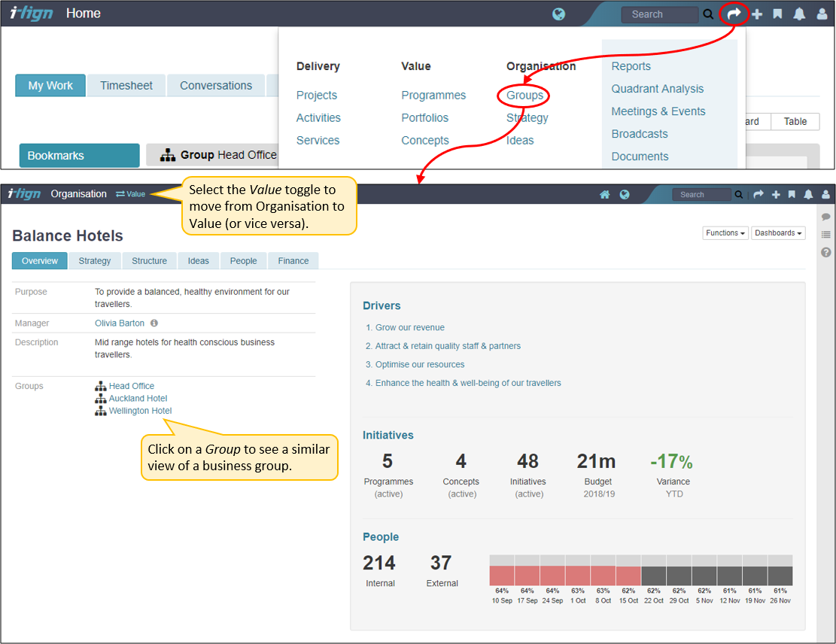
Task: Switch to the People tab
Action: click(x=244, y=261)
